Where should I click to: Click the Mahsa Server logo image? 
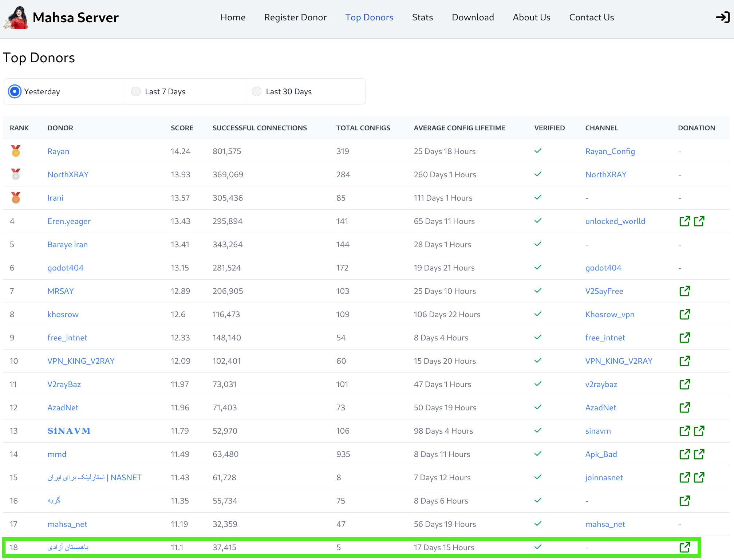[16, 17]
